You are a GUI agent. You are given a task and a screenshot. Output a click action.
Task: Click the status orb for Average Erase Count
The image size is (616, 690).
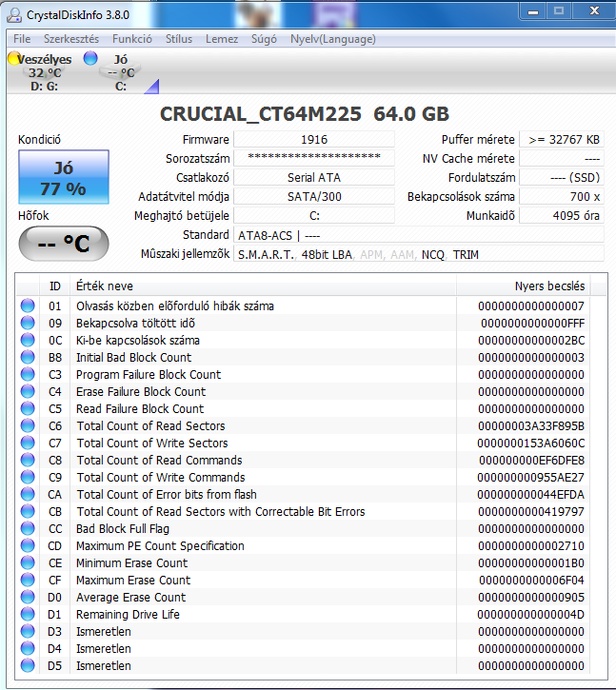(28, 598)
